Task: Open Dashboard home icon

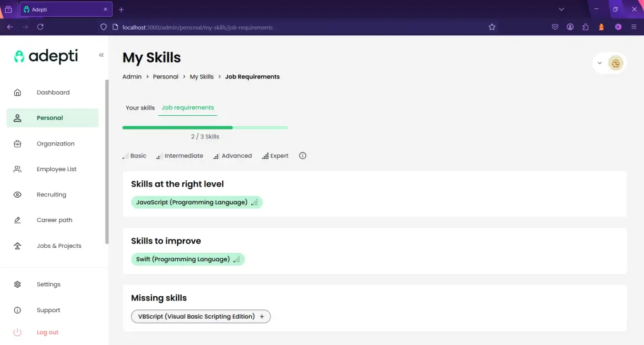Action: [x=17, y=93]
